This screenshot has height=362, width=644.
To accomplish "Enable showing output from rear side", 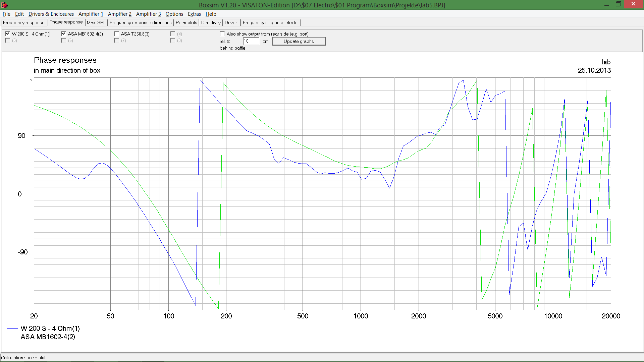I will pyautogui.click(x=222, y=34).
